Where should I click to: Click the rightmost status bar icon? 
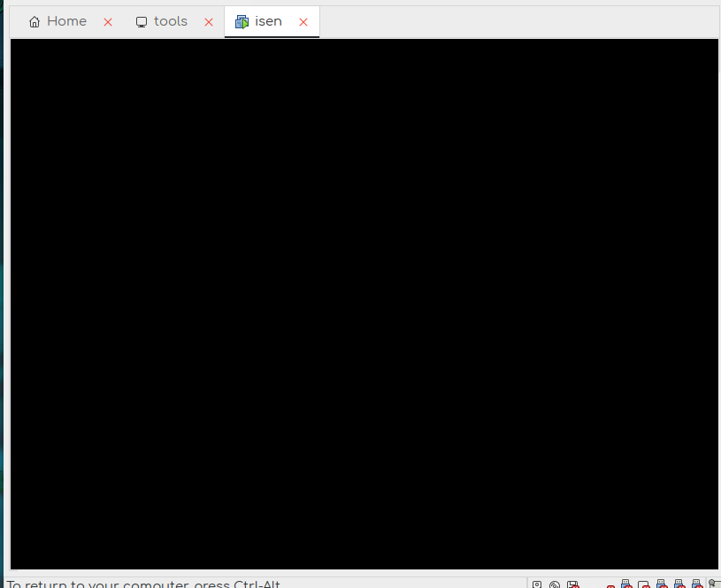click(715, 584)
